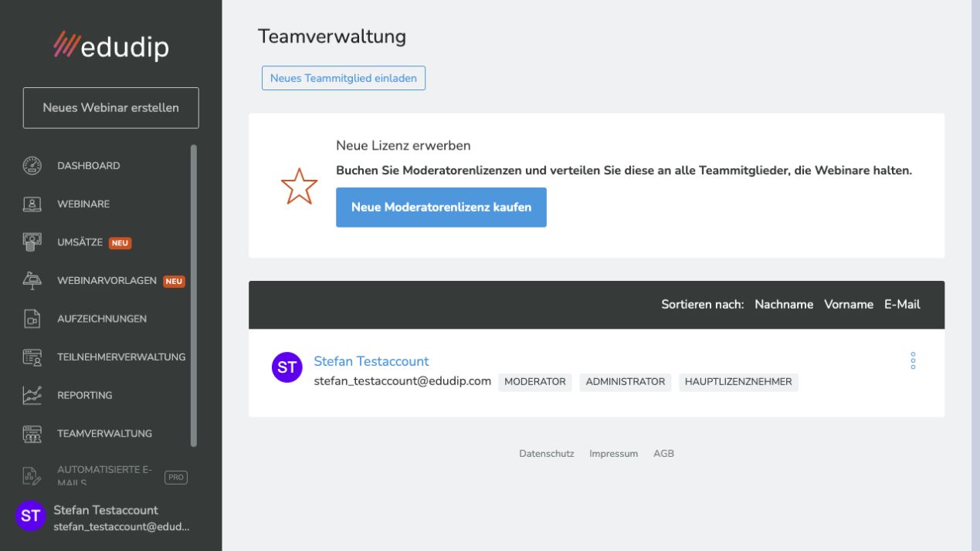This screenshot has width=980, height=551.
Task: Click the sidebar vertical scrollbar
Action: (x=194, y=296)
